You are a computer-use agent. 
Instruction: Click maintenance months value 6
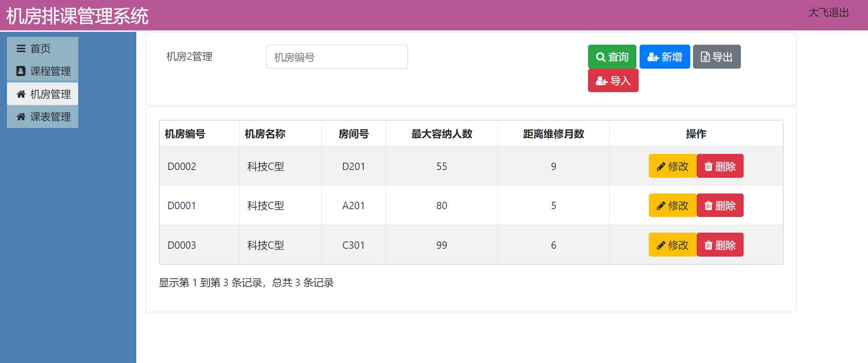coord(553,245)
